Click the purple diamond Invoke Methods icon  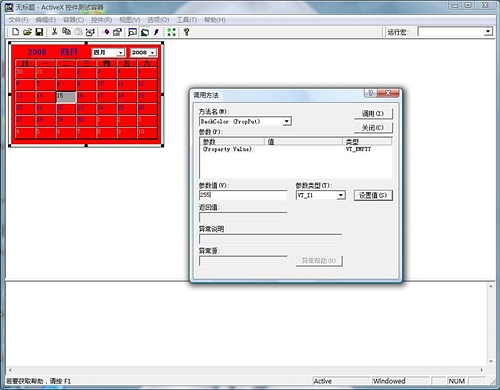click(106, 32)
